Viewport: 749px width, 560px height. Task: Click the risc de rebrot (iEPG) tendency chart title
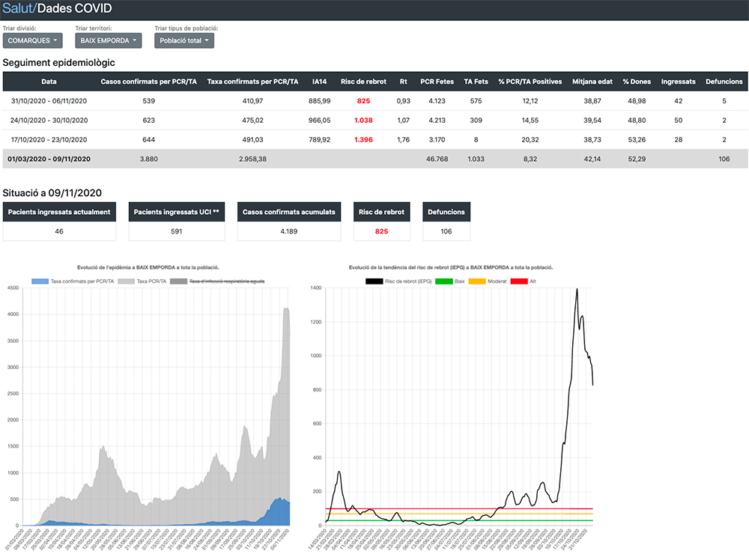click(x=451, y=267)
